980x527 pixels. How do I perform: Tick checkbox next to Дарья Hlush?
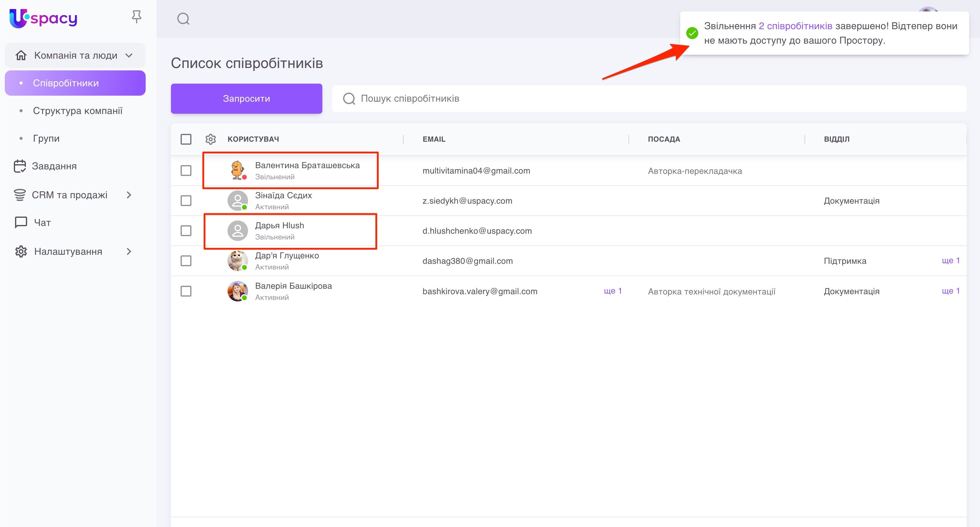pyautogui.click(x=186, y=231)
